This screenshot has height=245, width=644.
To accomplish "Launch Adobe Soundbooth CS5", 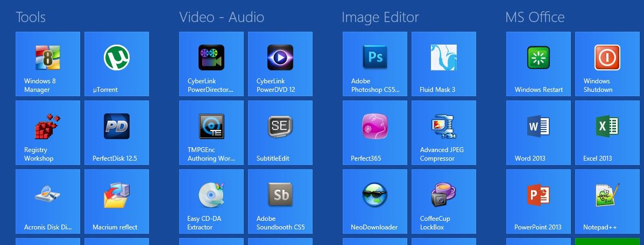I will pyautogui.click(x=280, y=201).
